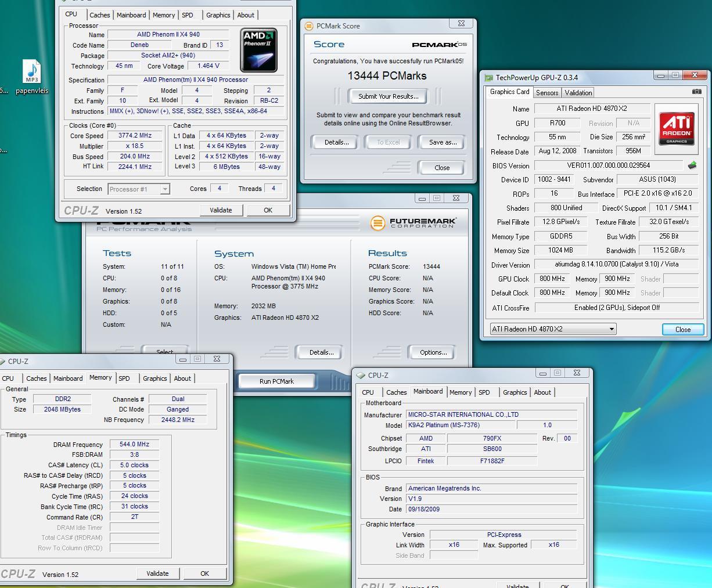This screenshot has height=588, width=712.
Task: Minimize the GPU-Z window
Action: tap(660, 75)
